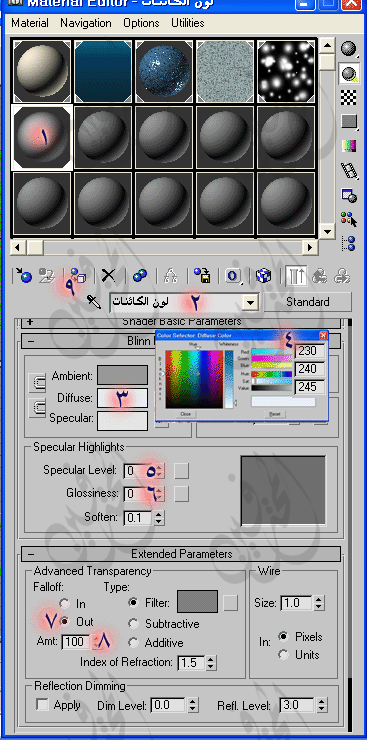367x740 pixels.
Task: Click the Ambient color swatch
Action: (x=122, y=376)
